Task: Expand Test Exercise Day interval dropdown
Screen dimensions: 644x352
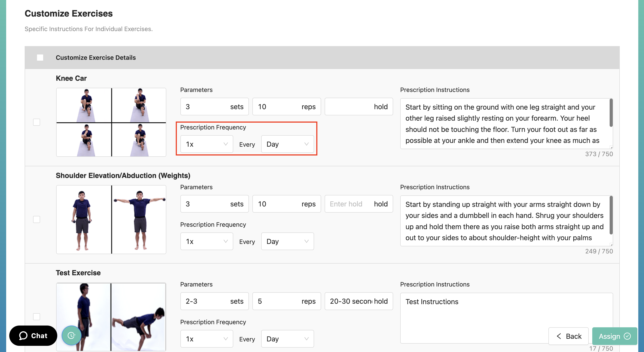Action: click(x=287, y=339)
